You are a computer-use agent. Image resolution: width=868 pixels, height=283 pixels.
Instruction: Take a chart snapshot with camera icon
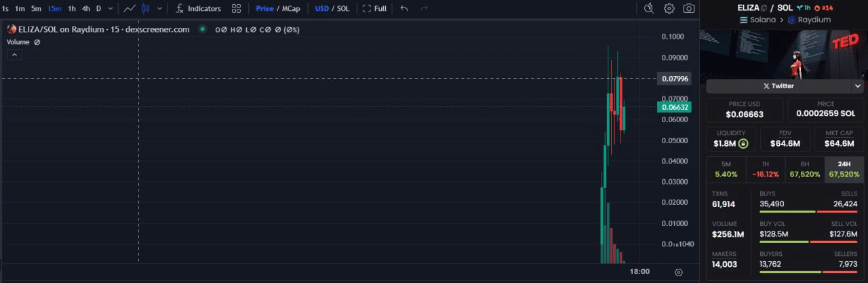pos(689,9)
